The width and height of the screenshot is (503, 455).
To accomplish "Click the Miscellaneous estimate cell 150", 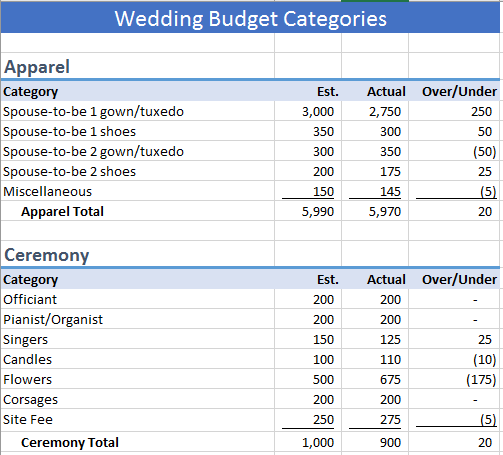I will (308, 191).
